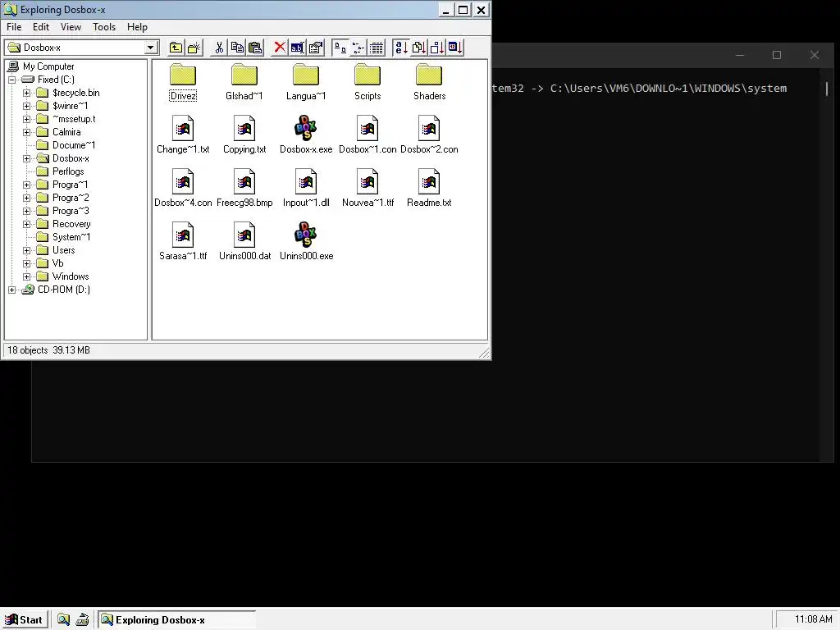Open Properties toolbar icon

316,48
